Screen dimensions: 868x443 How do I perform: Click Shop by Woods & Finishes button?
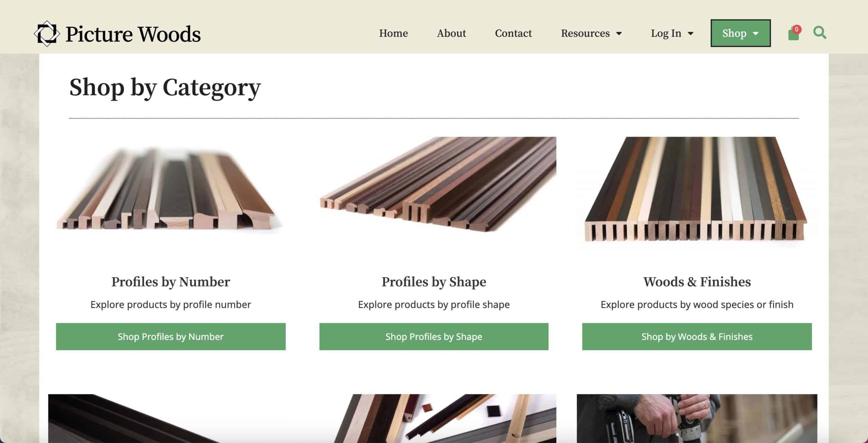point(697,336)
